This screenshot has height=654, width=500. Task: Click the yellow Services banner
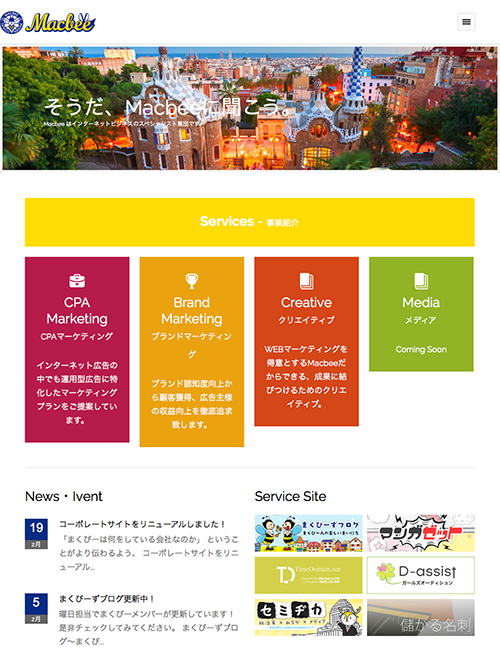[249, 222]
